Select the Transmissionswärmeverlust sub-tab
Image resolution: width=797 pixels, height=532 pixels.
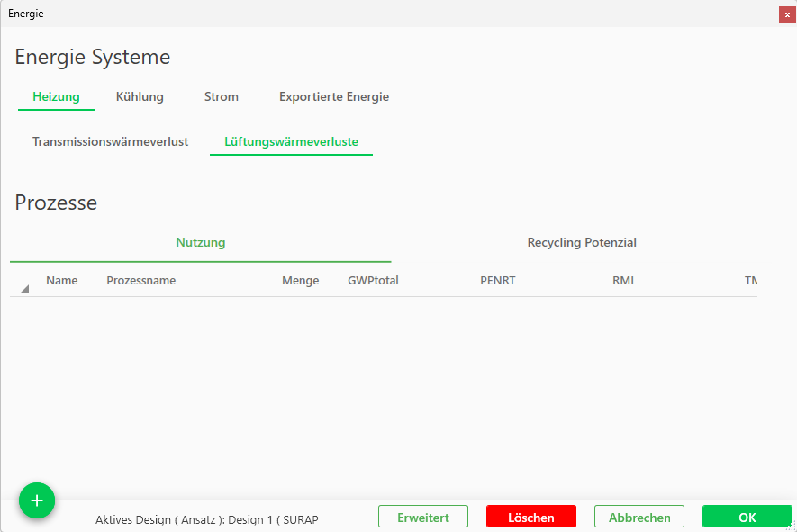(x=110, y=141)
